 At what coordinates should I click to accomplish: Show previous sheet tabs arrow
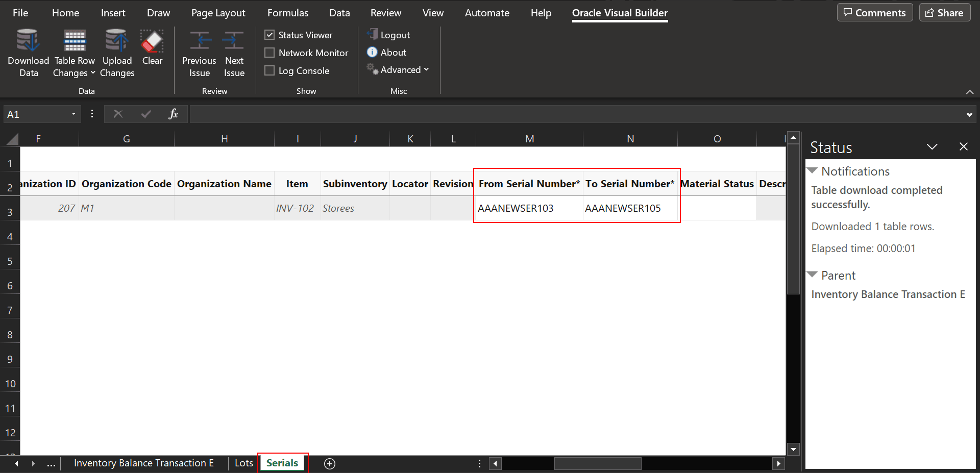pos(16,463)
